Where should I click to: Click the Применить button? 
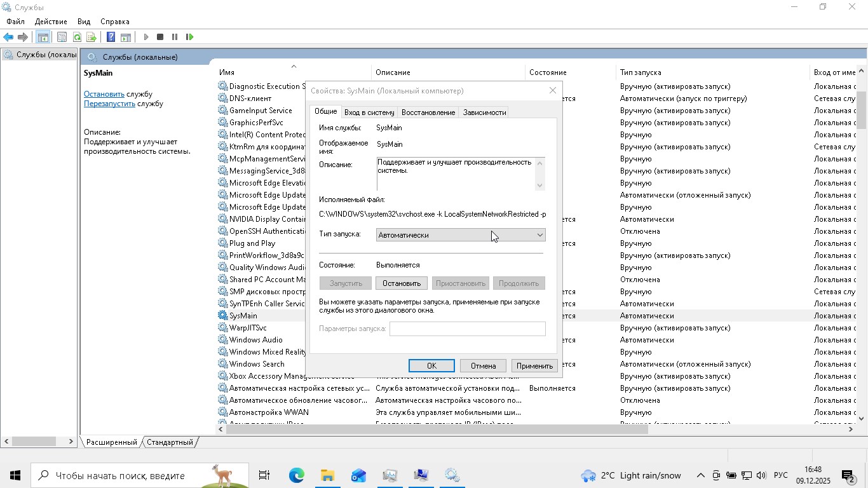534,366
